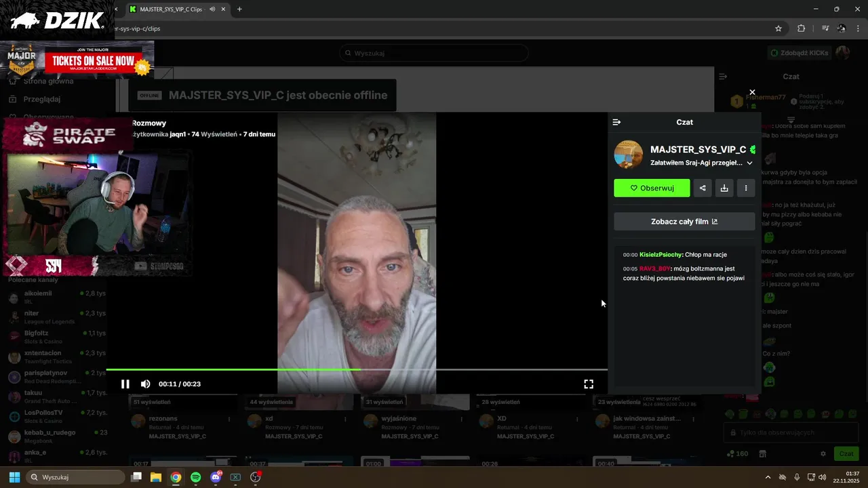Image resolution: width=868 pixels, height=488 pixels.
Task: Open Spotify from the taskbar
Action: point(195,477)
